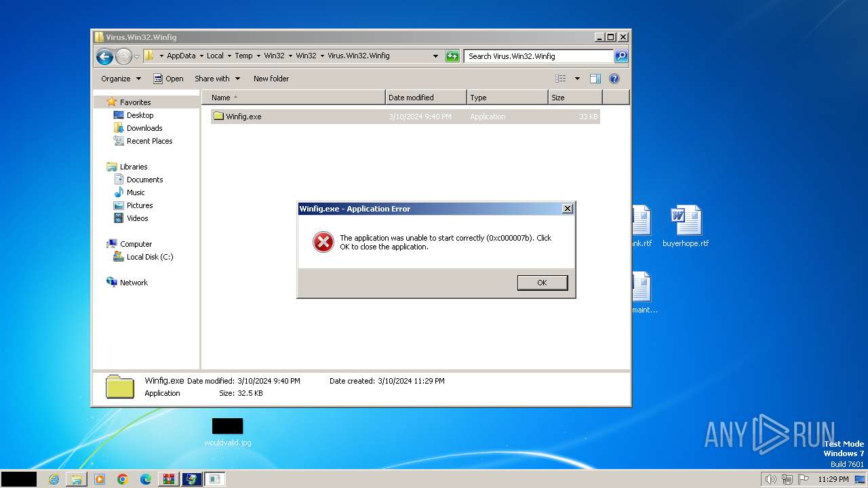The height and width of the screenshot is (488, 868).
Task: Open the Organize menu
Action: pyautogui.click(x=121, y=79)
